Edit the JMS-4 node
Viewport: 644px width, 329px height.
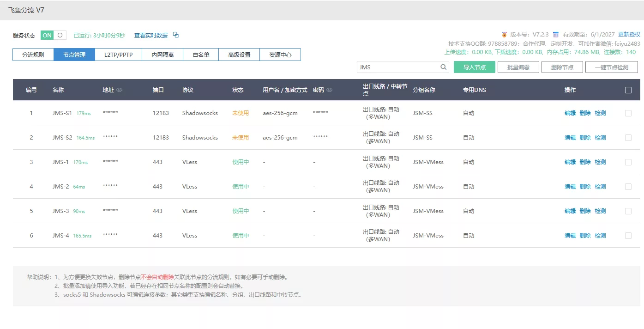tap(570, 235)
